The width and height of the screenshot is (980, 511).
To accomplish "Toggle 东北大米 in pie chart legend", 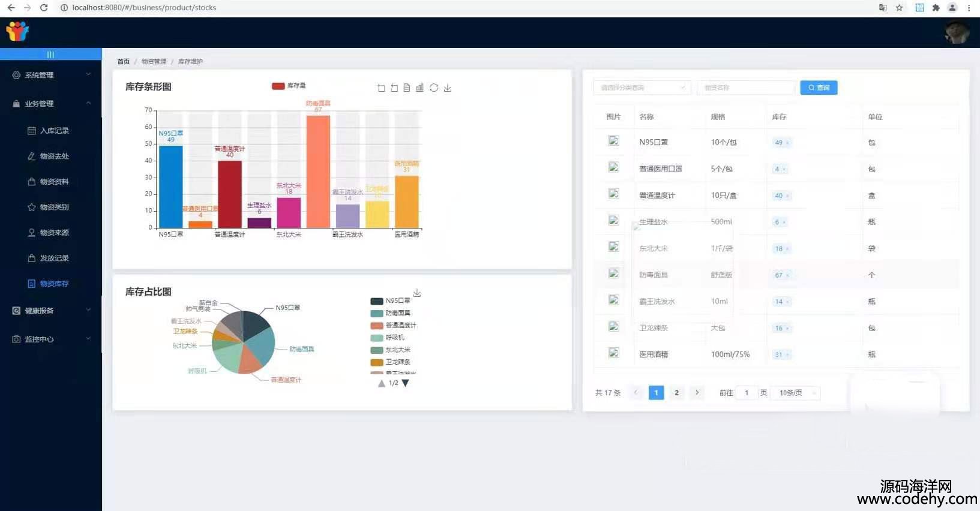I will click(x=391, y=350).
